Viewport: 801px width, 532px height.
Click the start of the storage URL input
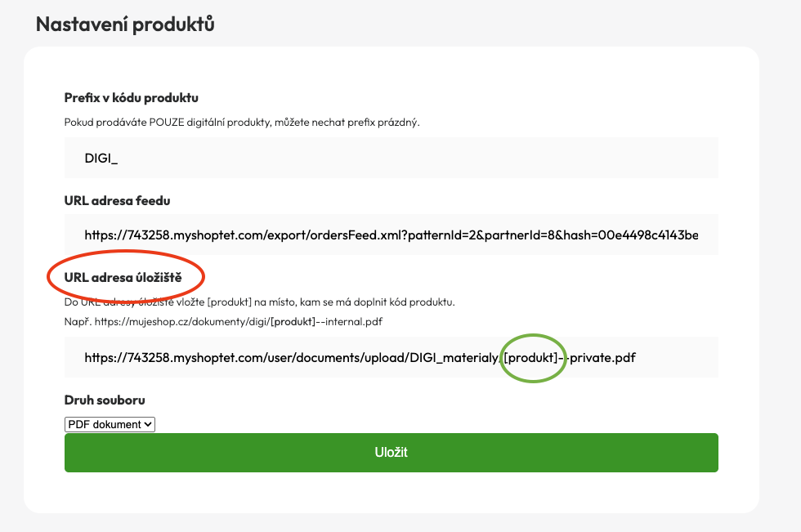click(87, 357)
